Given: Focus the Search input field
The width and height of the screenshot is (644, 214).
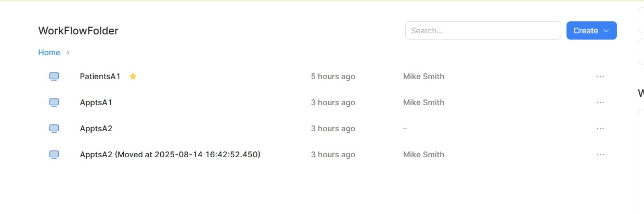Looking at the screenshot, I should 483,31.
